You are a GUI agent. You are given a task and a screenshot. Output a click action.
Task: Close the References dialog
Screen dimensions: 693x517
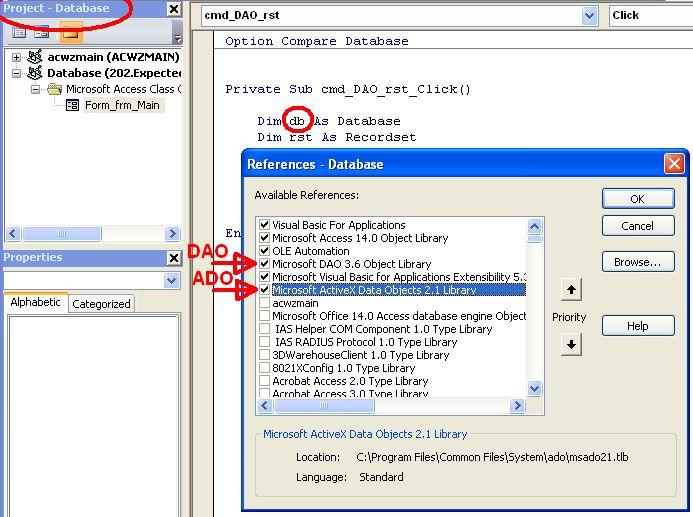674,164
